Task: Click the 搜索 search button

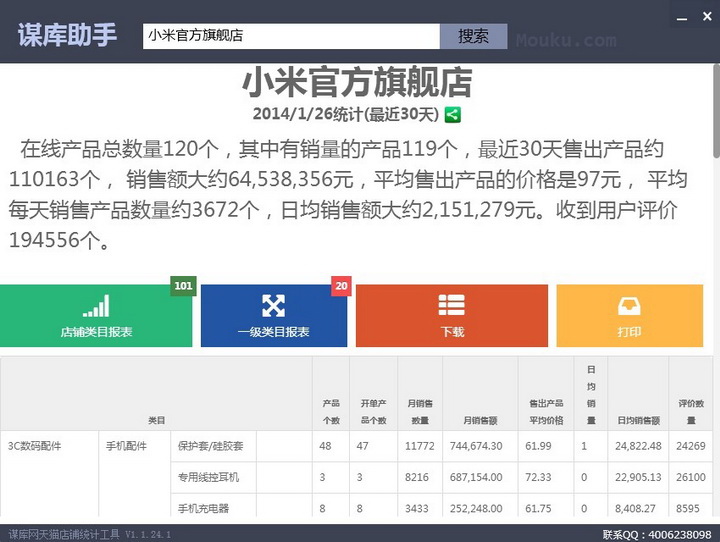Action: click(473, 36)
